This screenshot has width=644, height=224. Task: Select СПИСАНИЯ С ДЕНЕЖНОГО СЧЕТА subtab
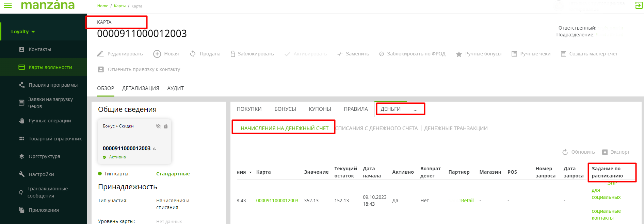tap(376, 128)
